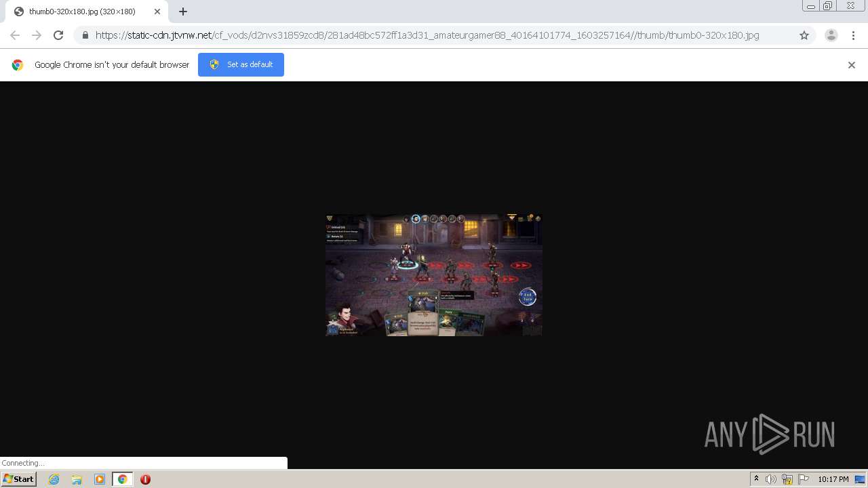Open a new tab with plus button
Viewport: 868px width, 488px height.
(183, 12)
